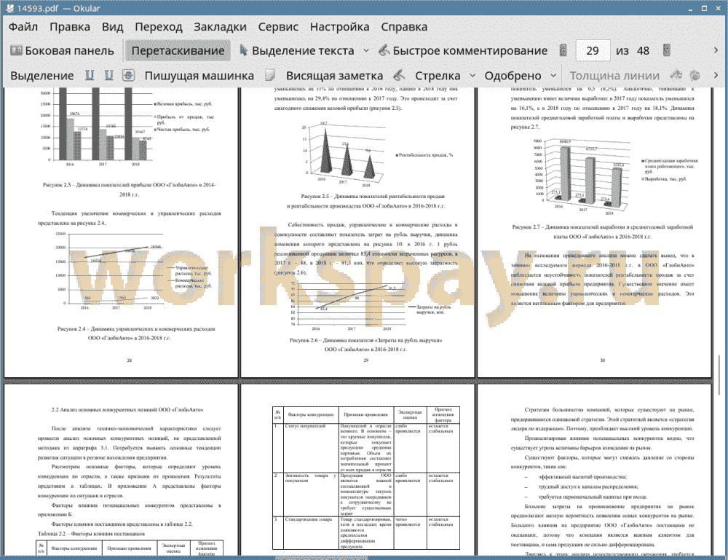Open the Переход menu
Viewport: 728px width, 560px height.
pyautogui.click(x=158, y=27)
